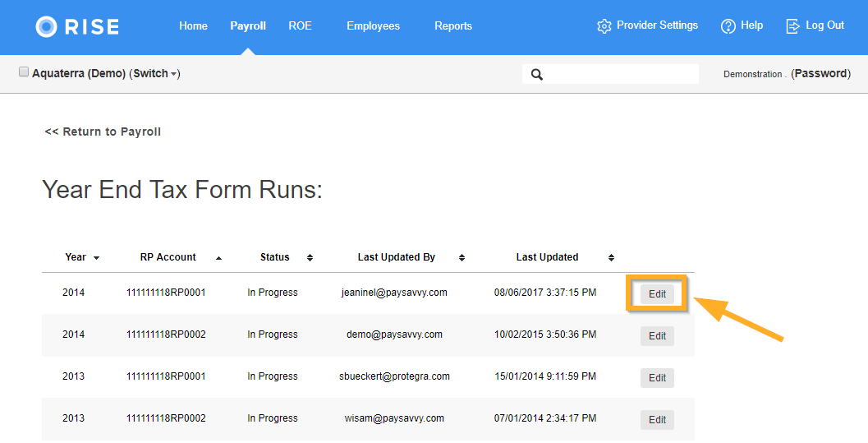Click the Year column header
Screen dimensions: 868x443
point(76,257)
